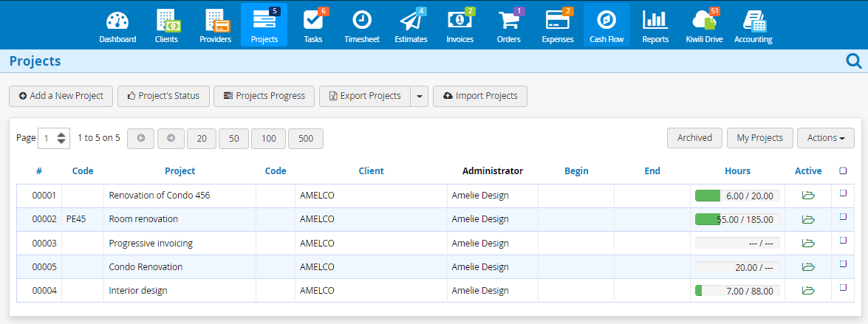This screenshot has height=324, width=868.
Task: Click Import Projects button
Action: click(480, 96)
